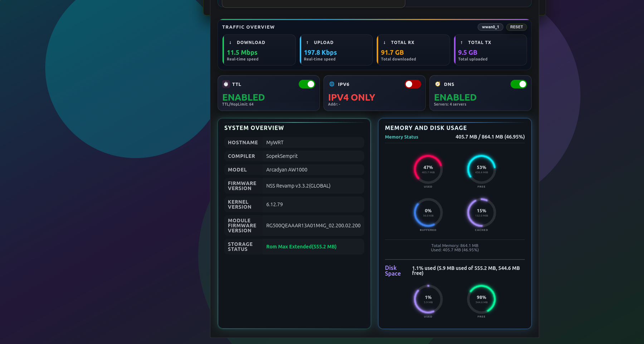Expand the Memory Status section

(401, 137)
